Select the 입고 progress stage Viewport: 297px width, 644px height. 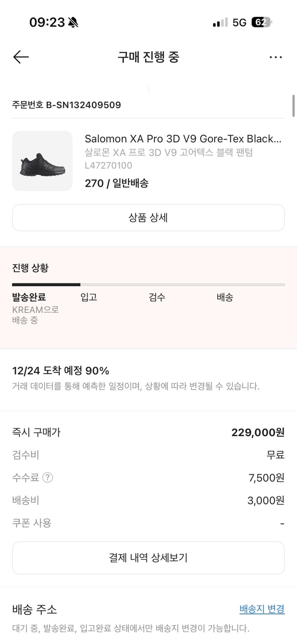(x=89, y=297)
